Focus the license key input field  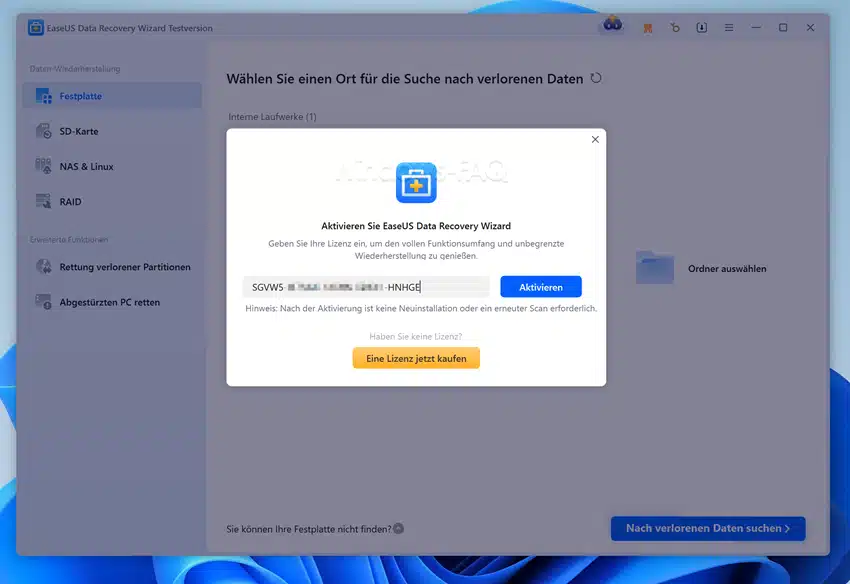pos(366,287)
